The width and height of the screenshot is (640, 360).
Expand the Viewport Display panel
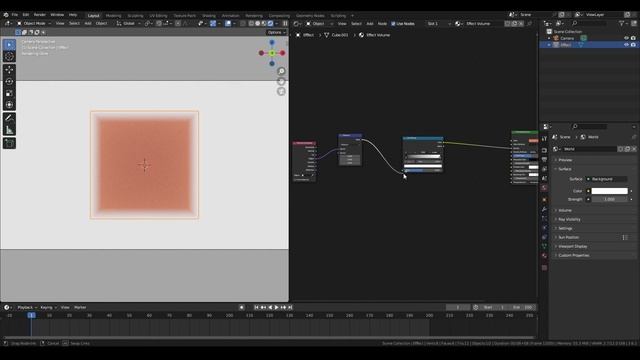(x=572, y=246)
